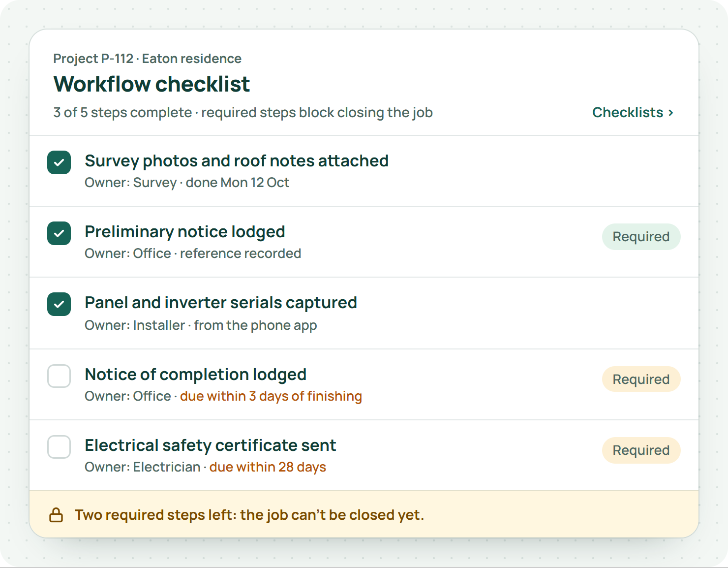
Task: Select the Workflow checklist heading
Action: tap(152, 84)
